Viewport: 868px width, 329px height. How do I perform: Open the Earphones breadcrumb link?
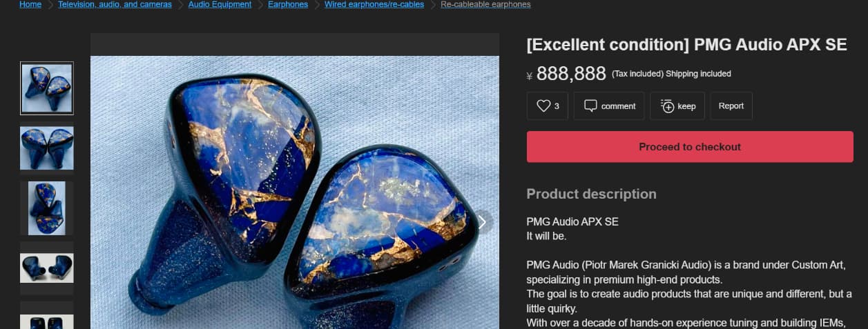[288, 4]
